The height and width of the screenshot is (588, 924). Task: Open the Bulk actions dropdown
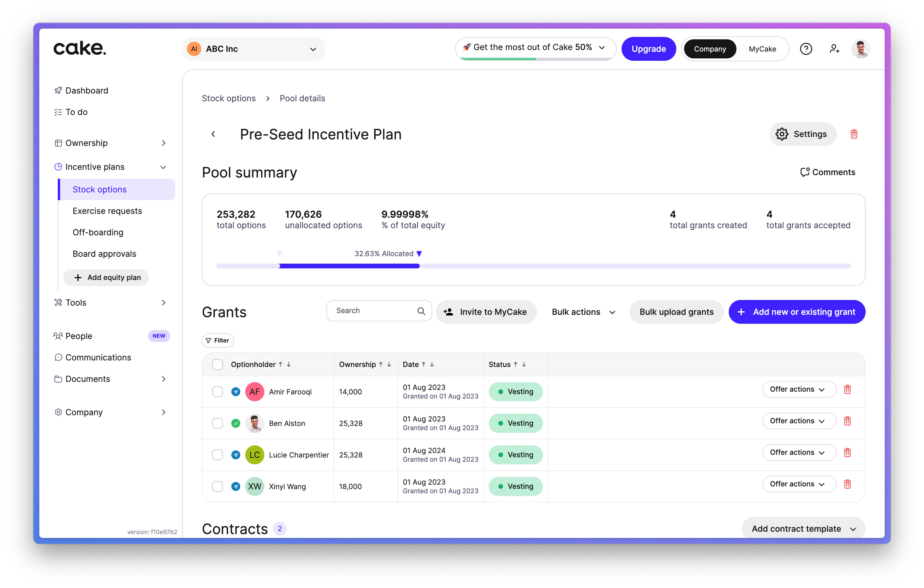[583, 312]
